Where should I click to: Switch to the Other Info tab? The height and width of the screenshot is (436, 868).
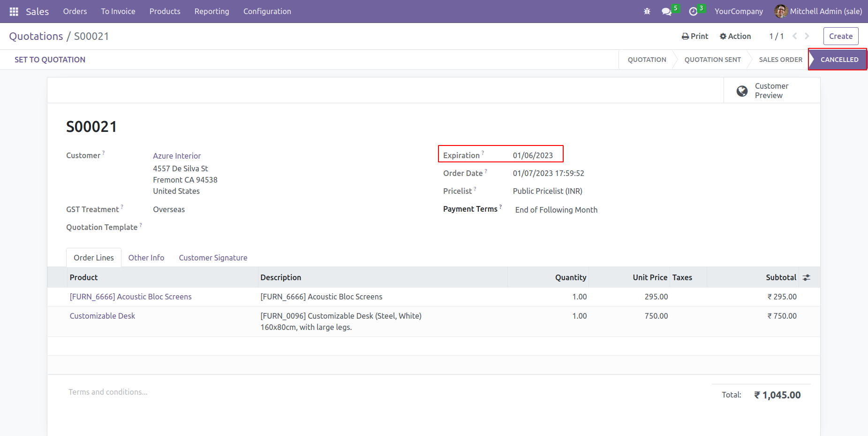pos(146,258)
